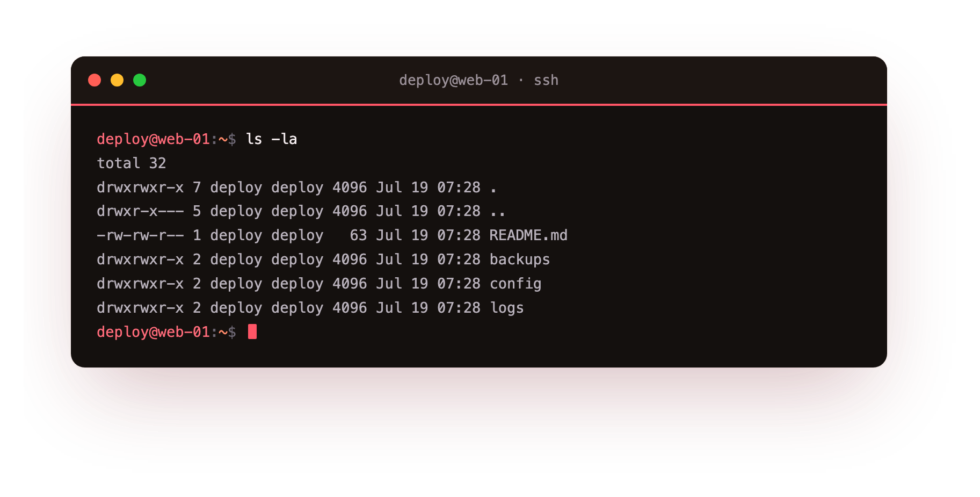Click the pink cursor block at the prompt

252,332
